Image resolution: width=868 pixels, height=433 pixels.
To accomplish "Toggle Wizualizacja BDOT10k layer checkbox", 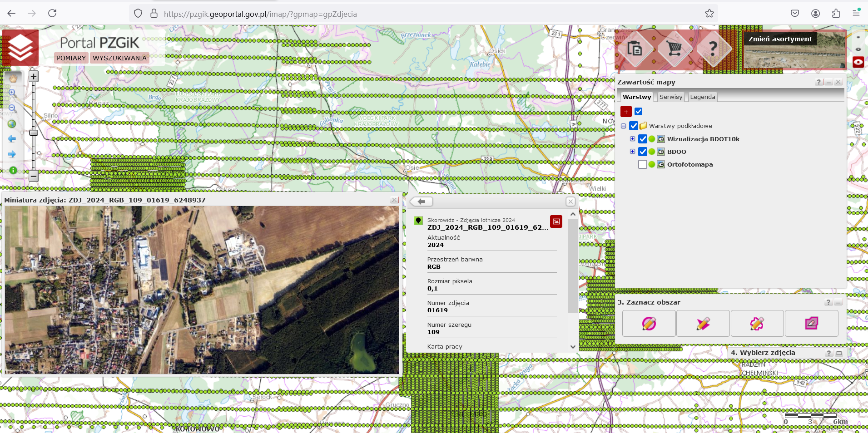I will pyautogui.click(x=643, y=139).
